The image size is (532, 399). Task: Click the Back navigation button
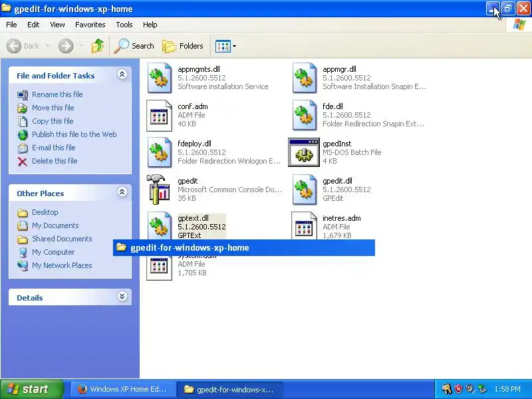(23, 46)
